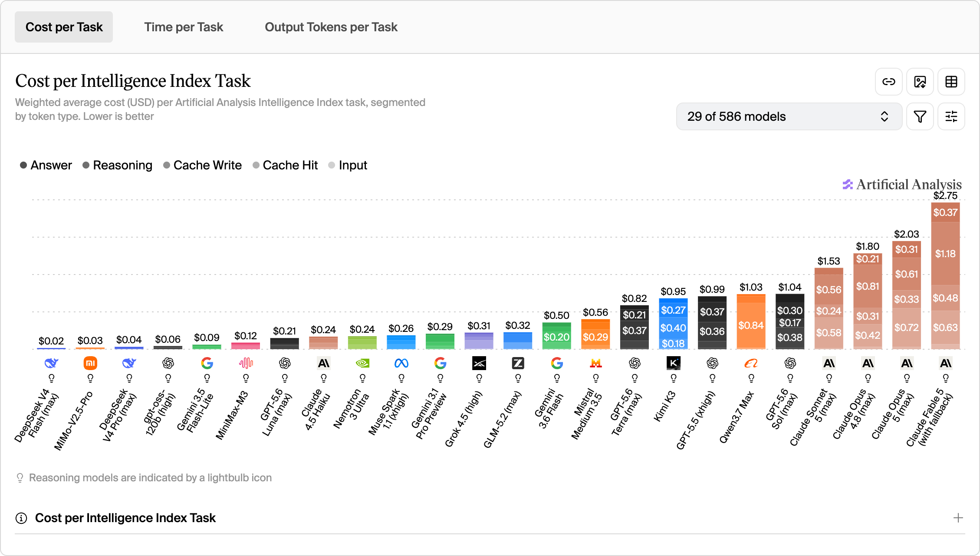The width and height of the screenshot is (980, 556).
Task: Click the OpenAI logo for GPT-5.6 Sol
Action: (x=790, y=363)
